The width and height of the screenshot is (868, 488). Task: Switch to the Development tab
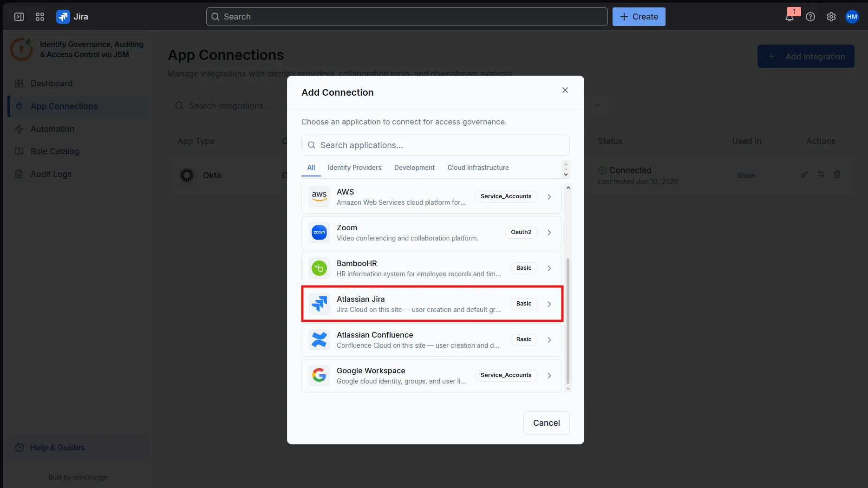tap(414, 168)
